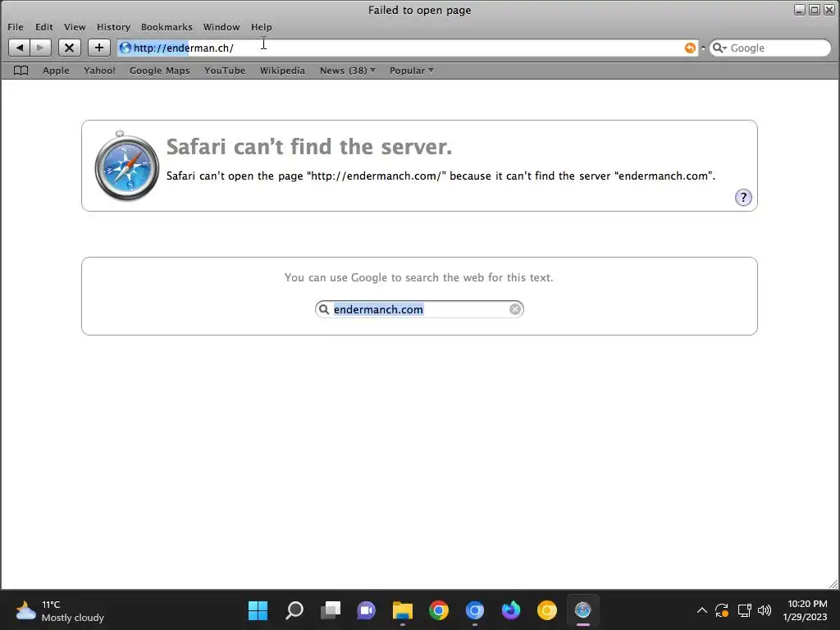Open Task View on the taskbar
Image resolution: width=840 pixels, height=630 pixels.
pyautogui.click(x=331, y=610)
